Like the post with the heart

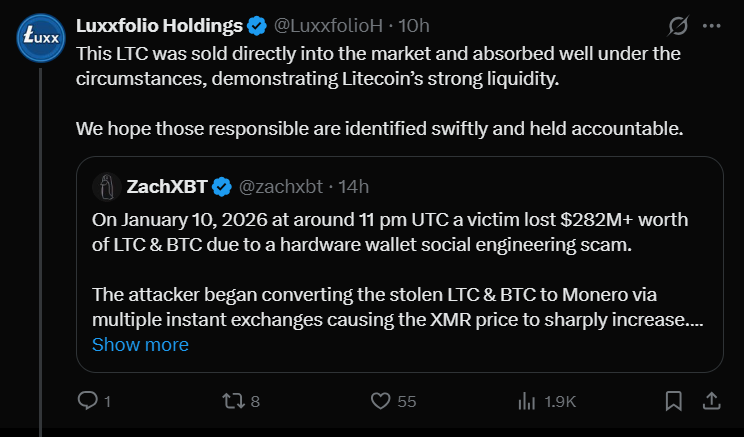point(381,401)
